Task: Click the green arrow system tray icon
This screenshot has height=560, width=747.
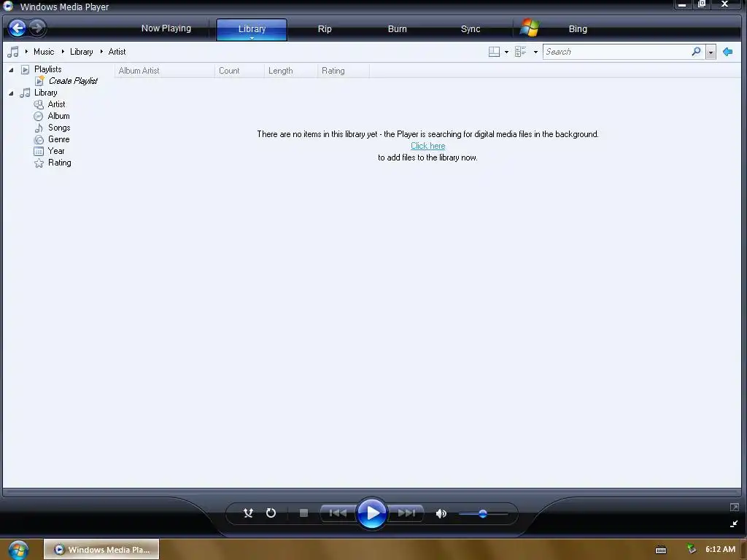Action: (692, 549)
